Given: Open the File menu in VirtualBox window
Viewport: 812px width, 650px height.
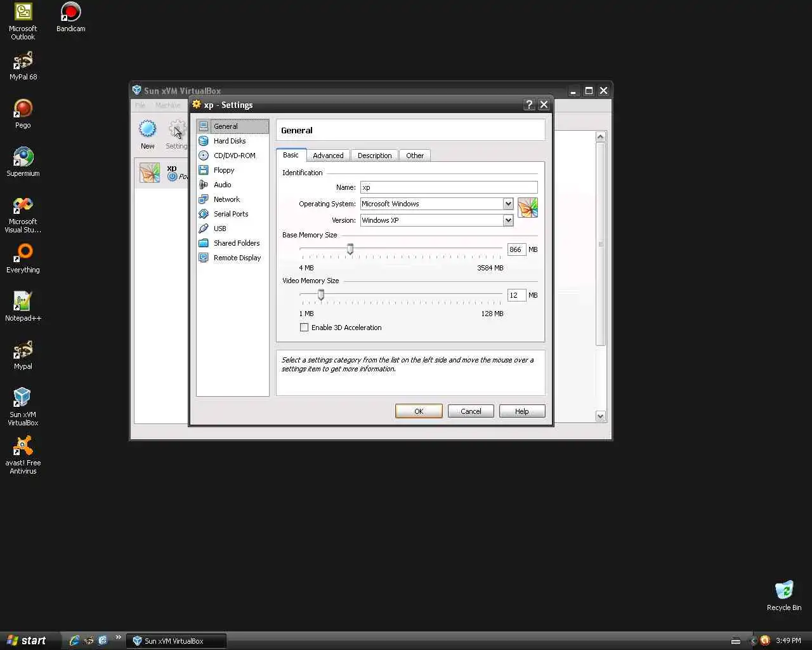Looking at the screenshot, I should (x=140, y=105).
